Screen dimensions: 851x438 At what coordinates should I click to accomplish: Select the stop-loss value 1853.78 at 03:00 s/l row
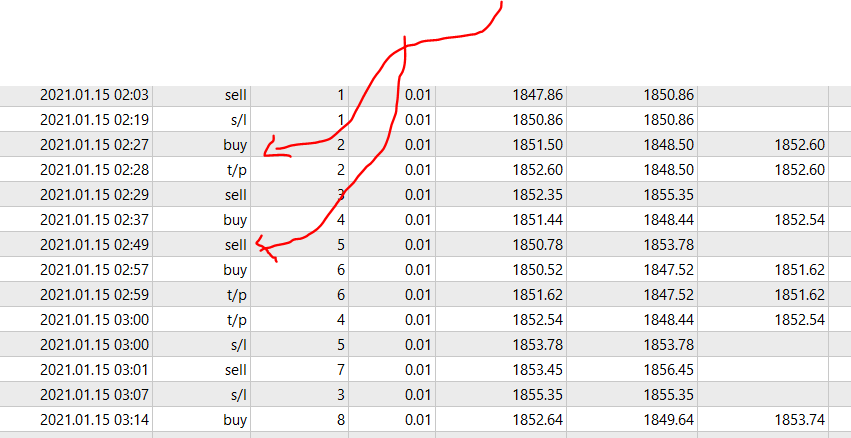pos(669,345)
